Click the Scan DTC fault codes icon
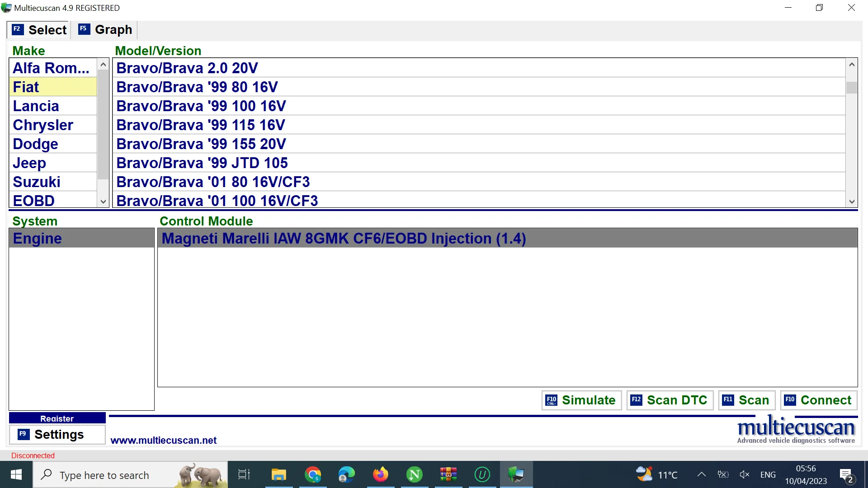868x488 pixels. [668, 400]
